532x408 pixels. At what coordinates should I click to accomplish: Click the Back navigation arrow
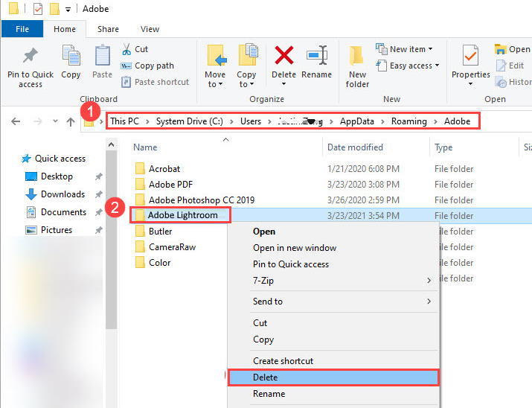point(16,121)
